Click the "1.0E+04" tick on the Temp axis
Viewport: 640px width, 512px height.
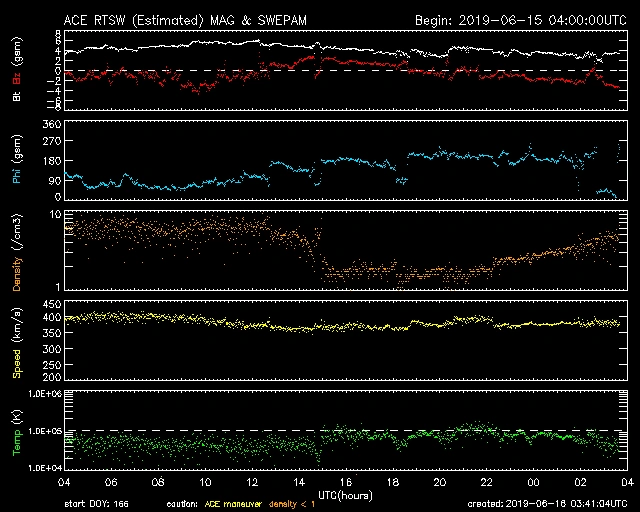pos(45,468)
